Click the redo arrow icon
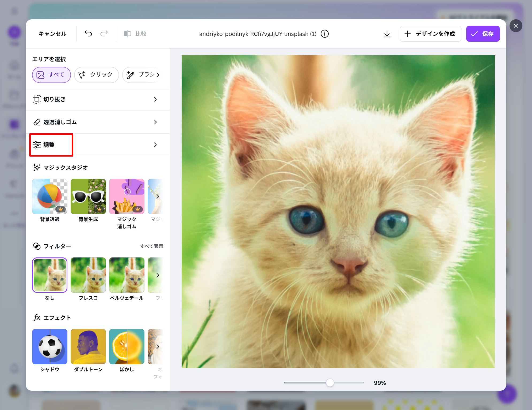This screenshot has width=532, height=410. pyautogui.click(x=104, y=34)
